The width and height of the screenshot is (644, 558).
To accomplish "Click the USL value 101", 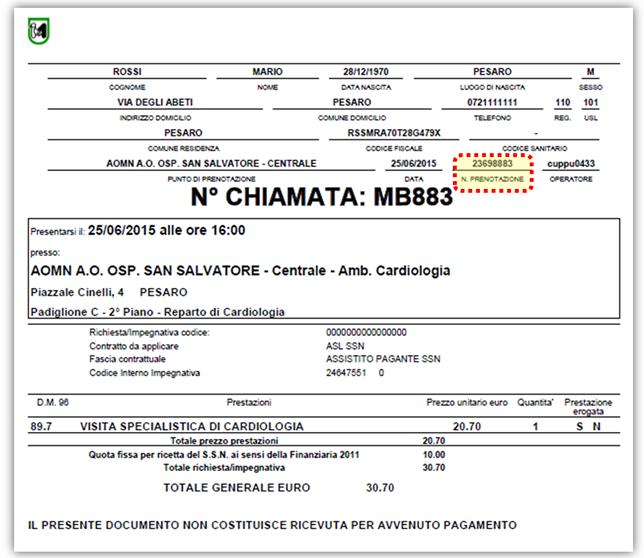I will pyautogui.click(x=590, y=102).
